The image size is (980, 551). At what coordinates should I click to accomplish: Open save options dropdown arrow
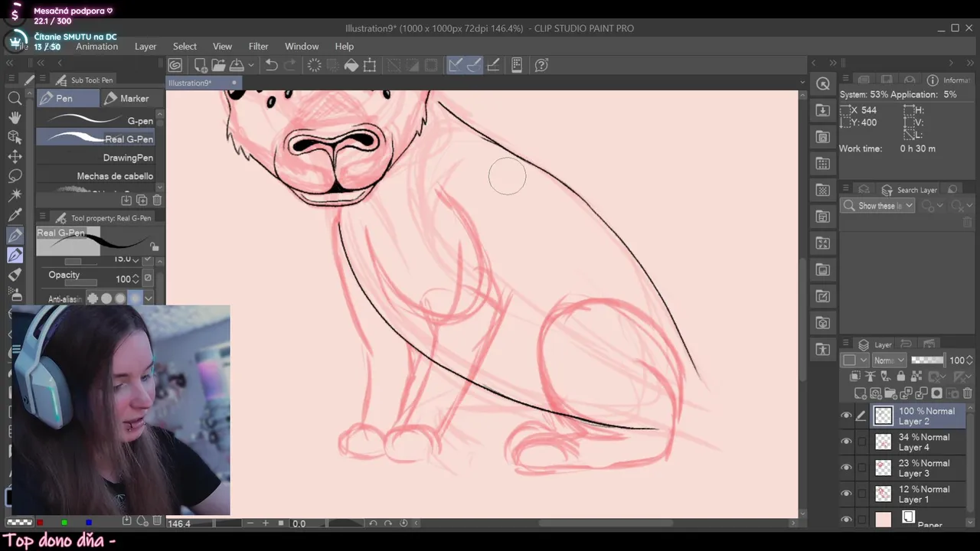coord(250,65)
